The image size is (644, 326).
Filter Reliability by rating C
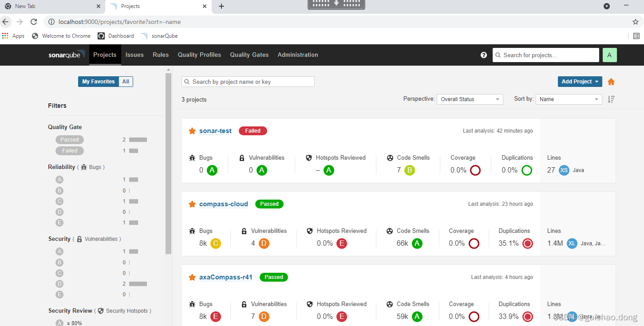click(59, 201)
